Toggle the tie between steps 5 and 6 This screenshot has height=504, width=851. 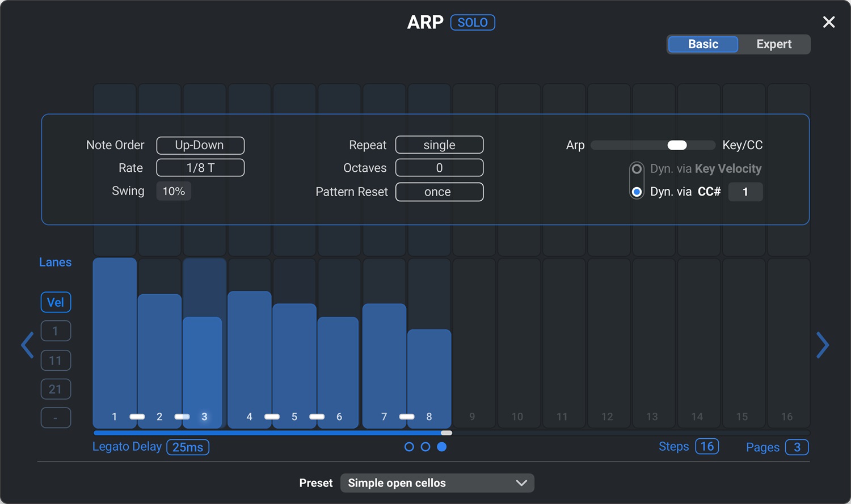(x=317, y=417)
